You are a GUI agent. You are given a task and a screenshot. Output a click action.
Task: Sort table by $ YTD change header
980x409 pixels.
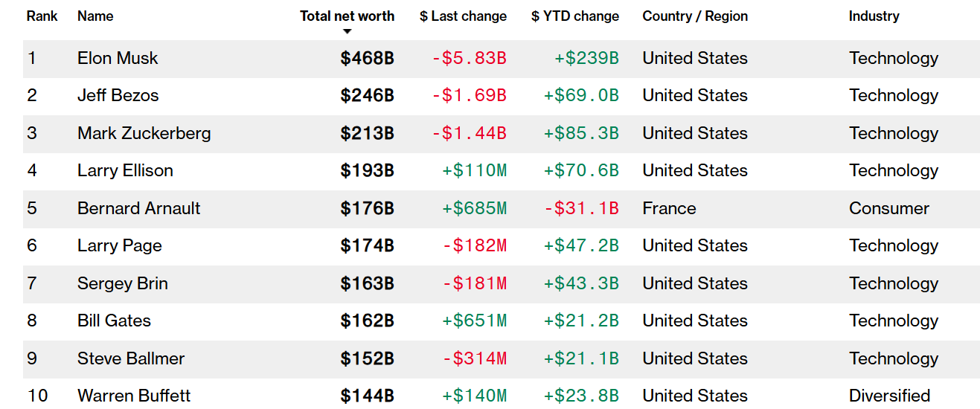575,16
